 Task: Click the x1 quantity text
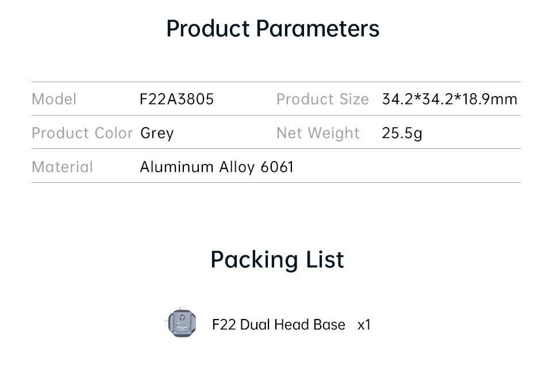point(364,325)
